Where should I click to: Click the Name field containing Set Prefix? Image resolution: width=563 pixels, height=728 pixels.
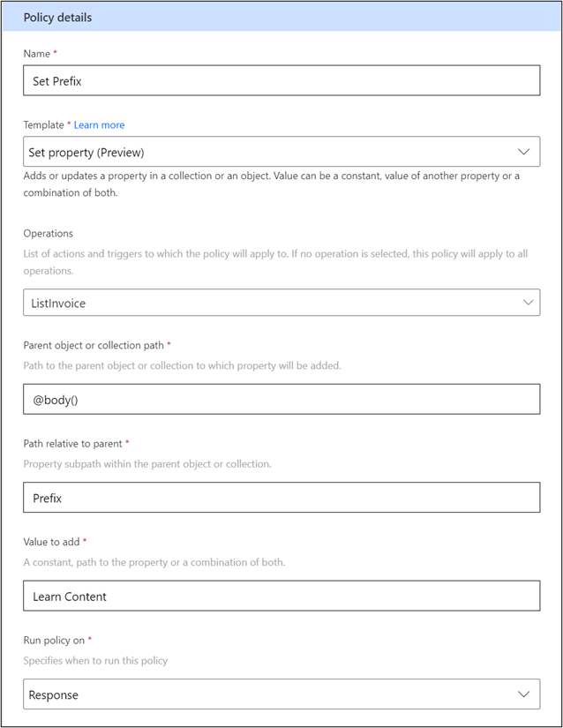[x=281, y=80]
